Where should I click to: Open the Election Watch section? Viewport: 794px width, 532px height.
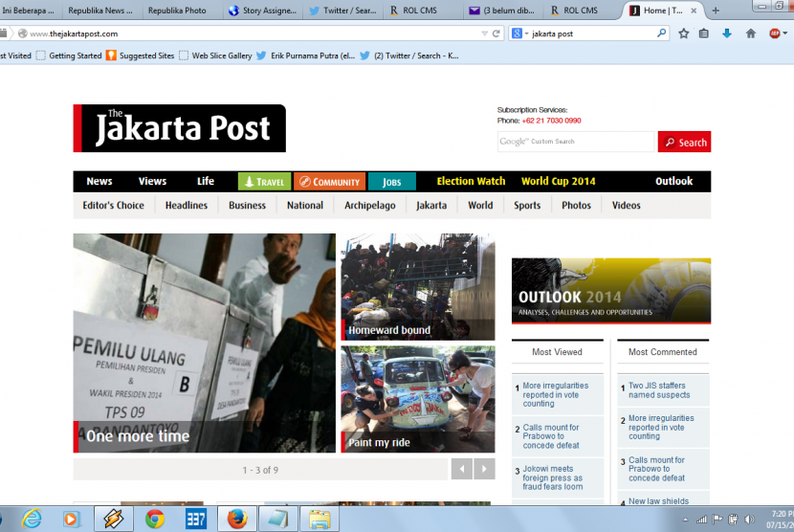tap(471, 182)
